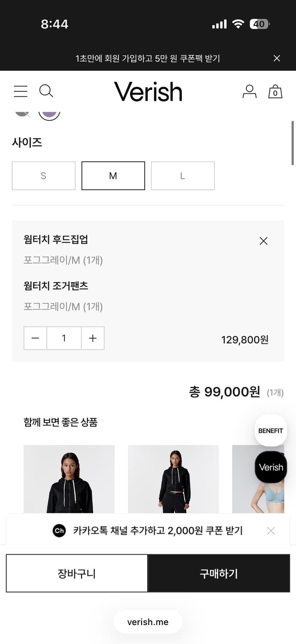Dismiss the coupon signup banner
Image resolution: width=296 pixels, height=644 pixels.
277,58
